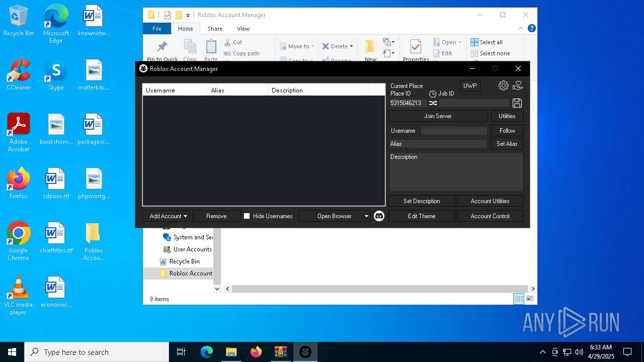Open the Discord icon button
The width and height of the screenshot is (644, 362).
click(379, 216)
